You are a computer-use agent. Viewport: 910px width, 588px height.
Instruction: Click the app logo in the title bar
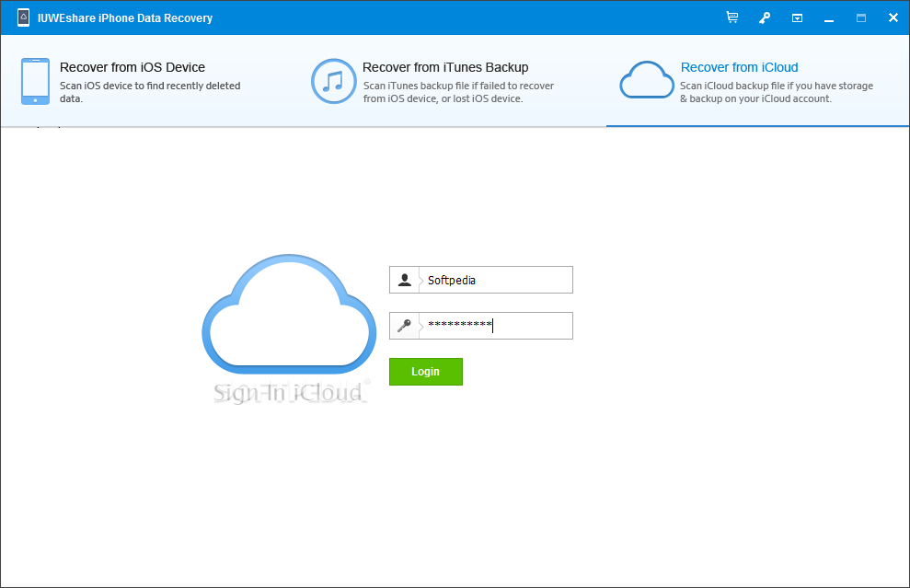23,18
